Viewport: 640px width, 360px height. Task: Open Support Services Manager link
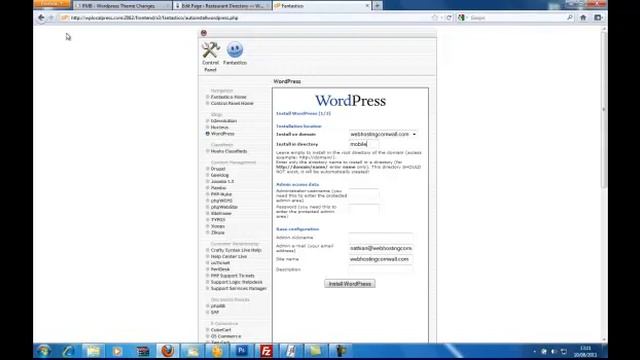click(x=238, y=288)
